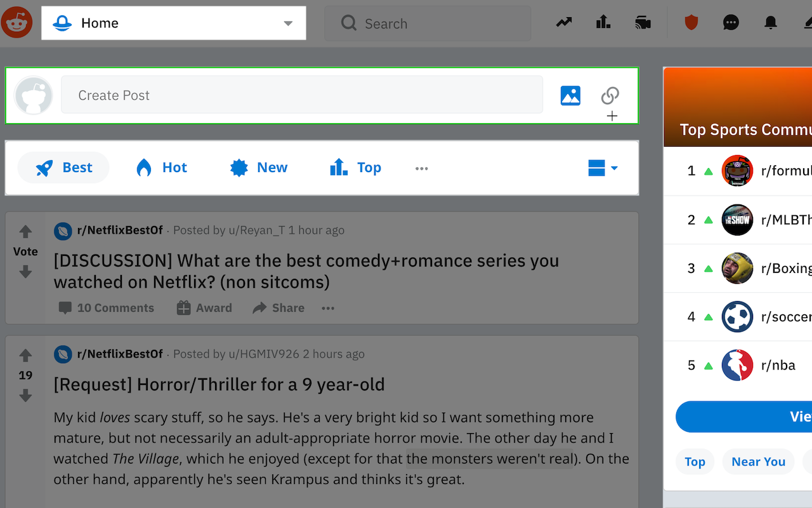Open the r/nba community link
The height and width of the screenshot is (508, 812).
click(x=778, y=365)
